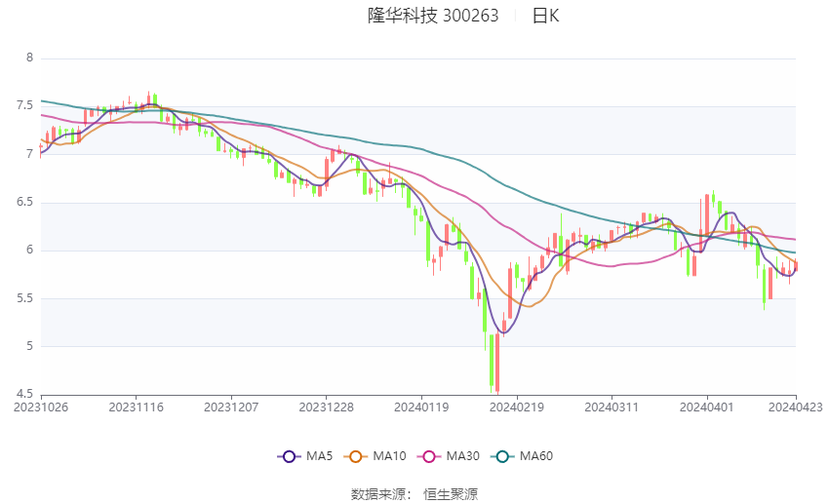Click the chart title 隆华科技 300263
This screenshot has width=829, height=504.
[x=433, y=16]
